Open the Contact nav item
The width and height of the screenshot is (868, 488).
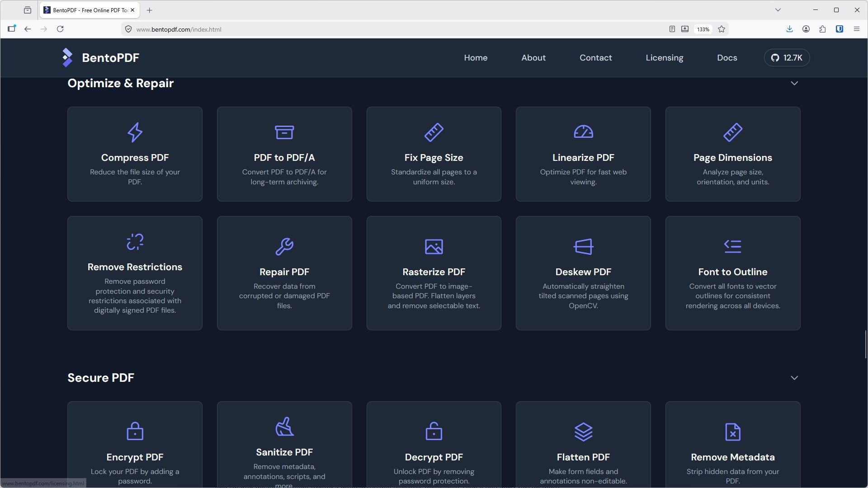coord(596,58)
